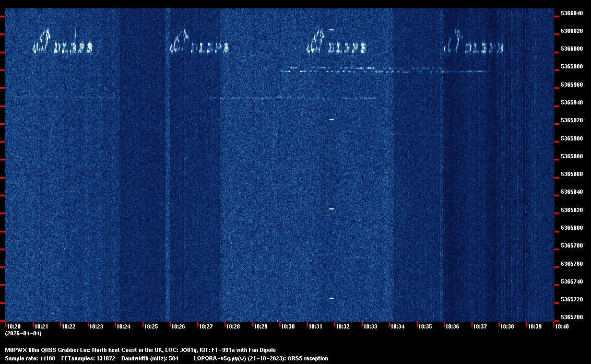Select the 'FFTsamples: 131072' text
Image resolution: width=591 pixels, height=364 pixels.
tap(88, 358)
